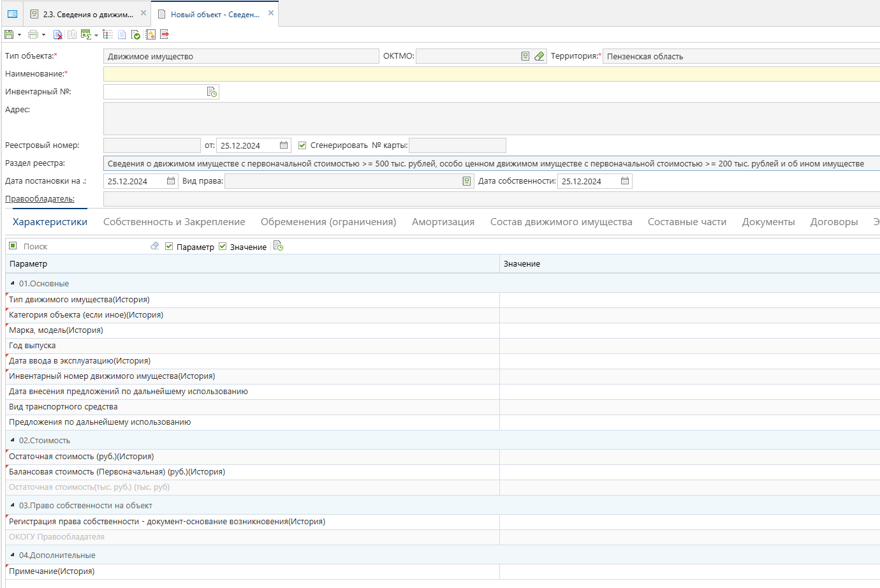This screenshot has height=588, width=880.
Task: Open calendar for Дата собственности field
Action: [x=625, y=181]
